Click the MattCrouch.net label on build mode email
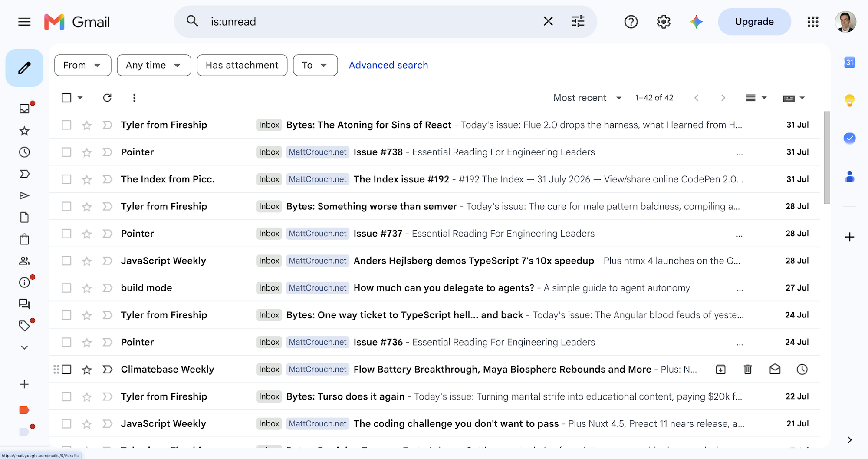 point(318,288)
